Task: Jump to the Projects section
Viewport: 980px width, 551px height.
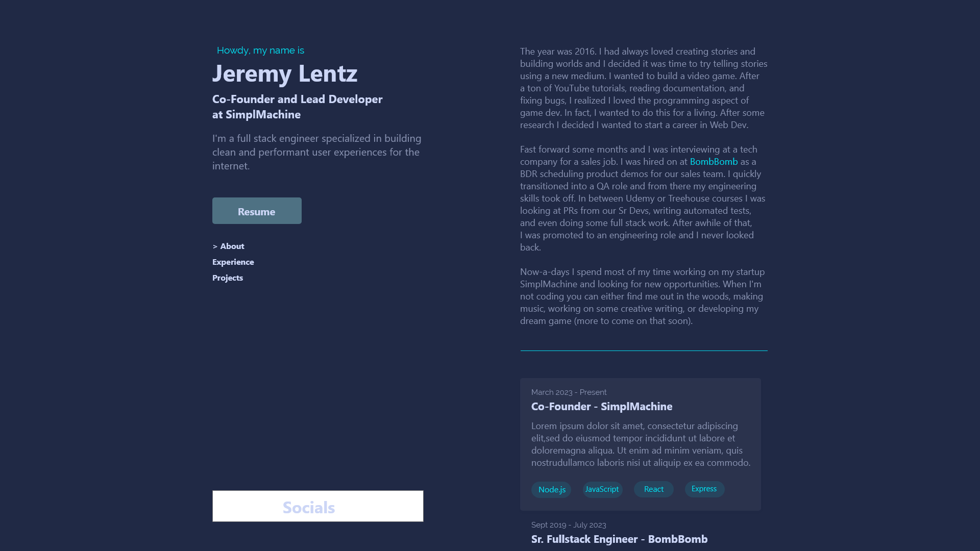Action: coord(228,278)
